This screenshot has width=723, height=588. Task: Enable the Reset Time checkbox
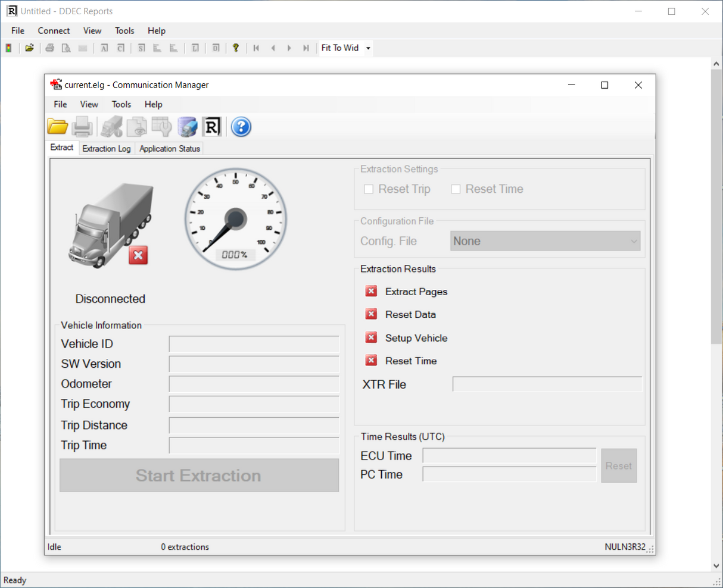pyautogui.click(x=456, y=189)
